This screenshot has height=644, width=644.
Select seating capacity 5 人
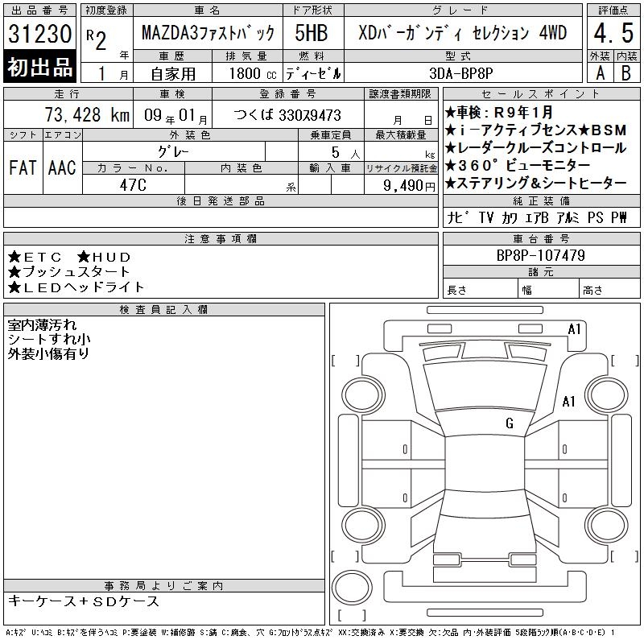[345, 153]
